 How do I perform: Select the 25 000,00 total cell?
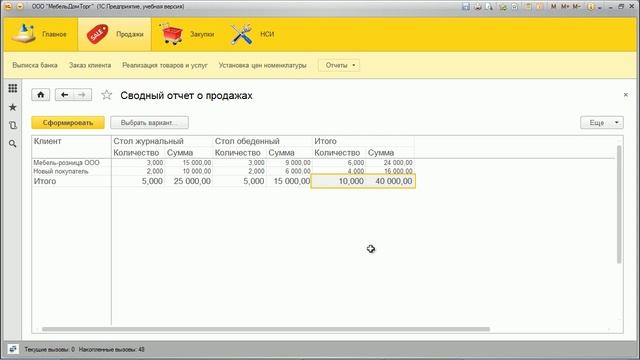[189, 181]
